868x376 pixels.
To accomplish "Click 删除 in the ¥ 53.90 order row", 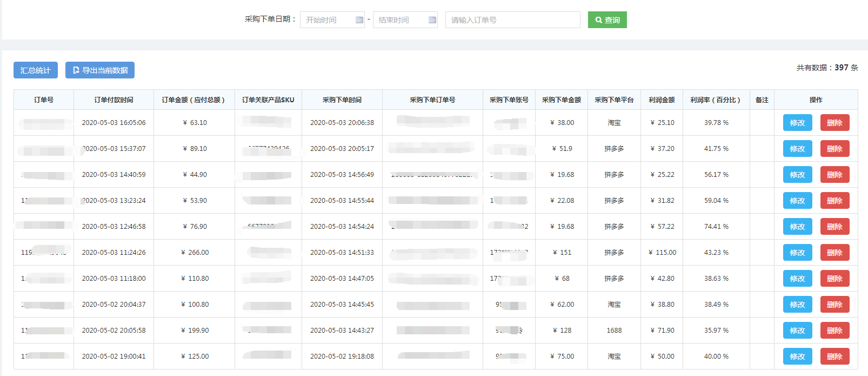I will click(x=835, y=201).
